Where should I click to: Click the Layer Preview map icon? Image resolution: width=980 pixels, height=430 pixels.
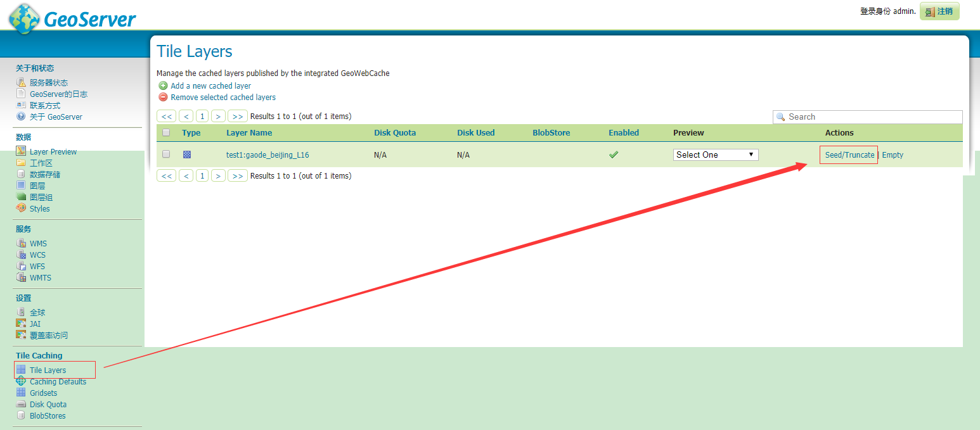(x=21, y=151)
